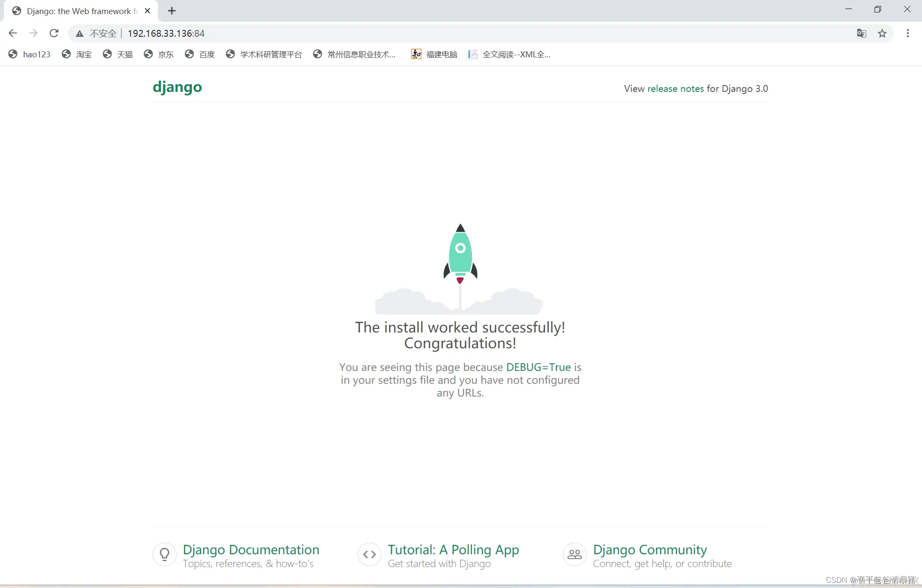
Task: Click the code brackets tutorial icon
Action: (369, 555)
